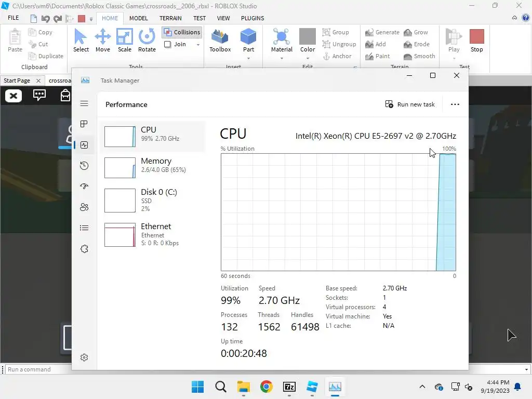This screenshot has height=399, width=532.
Task: Click the Paste icon in Clipboard
Action: pos(15,41)
